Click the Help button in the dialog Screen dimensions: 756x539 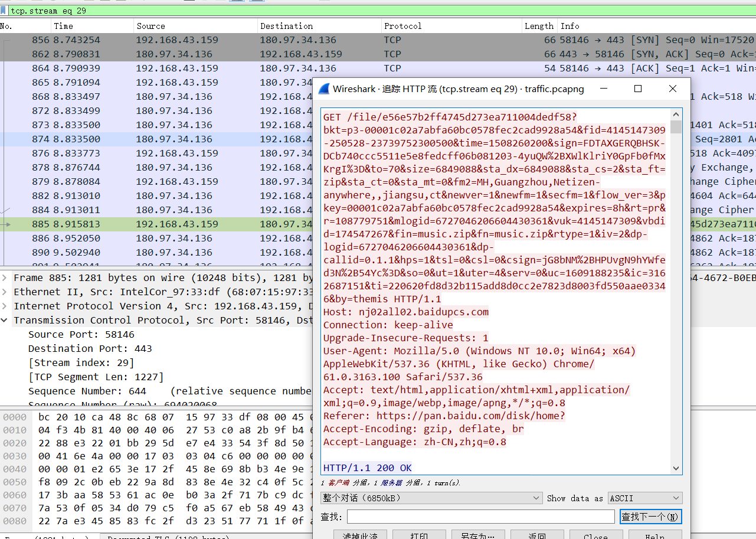click(x=654, y=535)
